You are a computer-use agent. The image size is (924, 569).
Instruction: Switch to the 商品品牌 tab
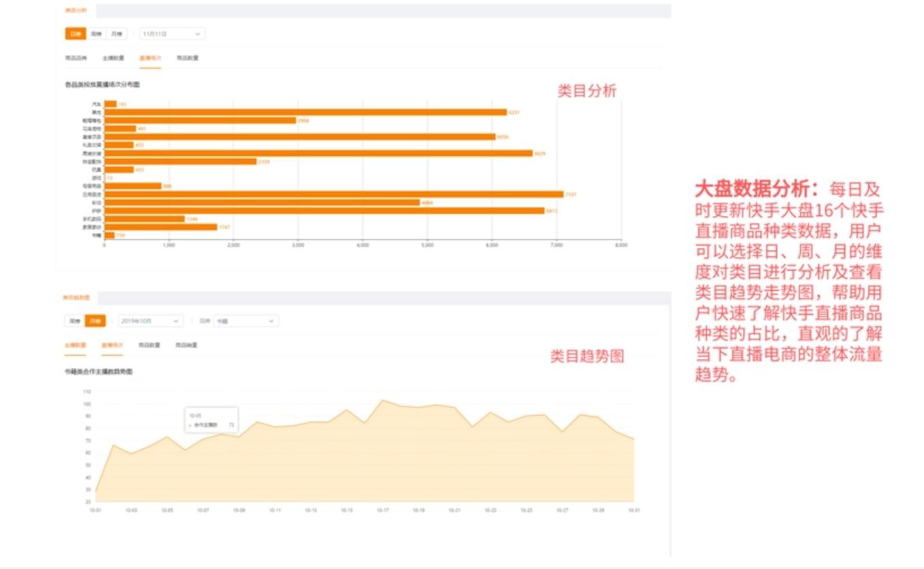point(77,59)
